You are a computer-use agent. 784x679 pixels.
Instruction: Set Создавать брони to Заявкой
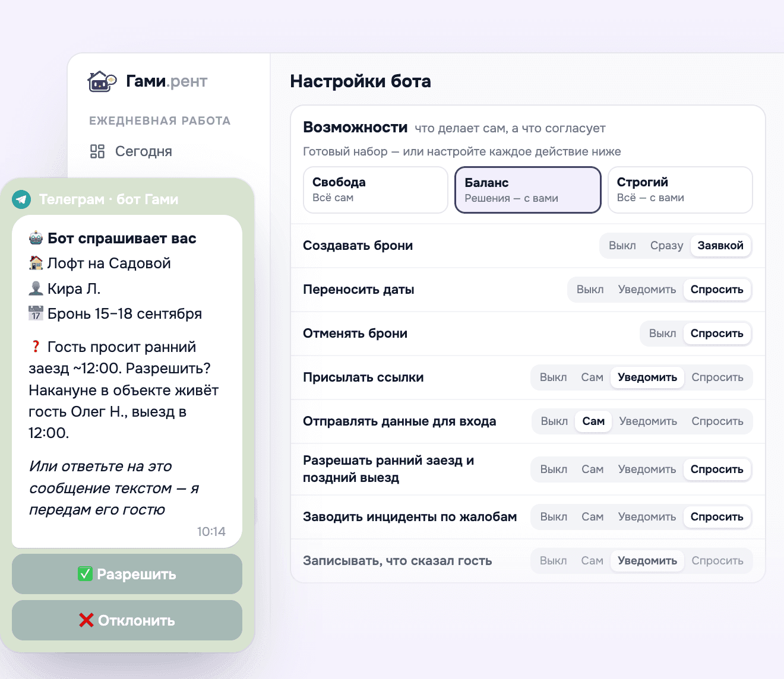720,246
